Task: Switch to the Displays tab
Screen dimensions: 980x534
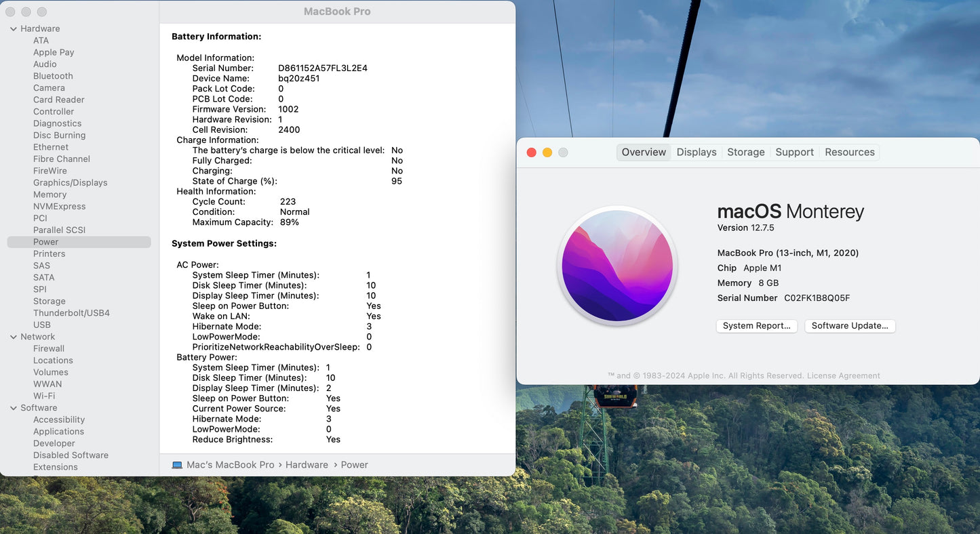Action: [x=697, y=152]
